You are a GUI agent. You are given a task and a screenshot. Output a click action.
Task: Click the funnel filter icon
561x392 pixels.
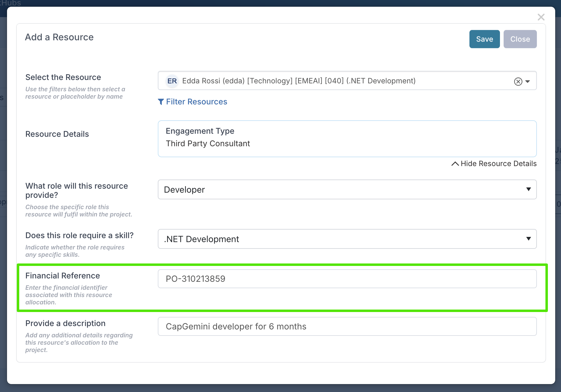tap(161, 102)
